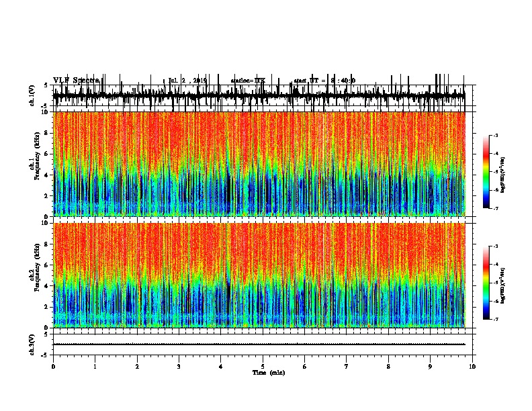The height and width of the screenshot is (411, 532).
Task: Click inside the ch.1 spectrogram panel
Action: pyautogui.click(x=259, y=164)
